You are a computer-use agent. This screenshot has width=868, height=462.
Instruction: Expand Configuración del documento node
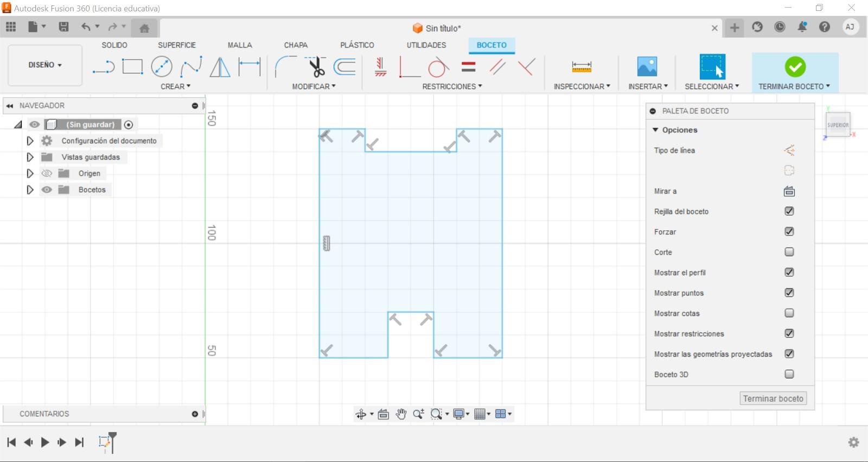click(x=30, y=141)
